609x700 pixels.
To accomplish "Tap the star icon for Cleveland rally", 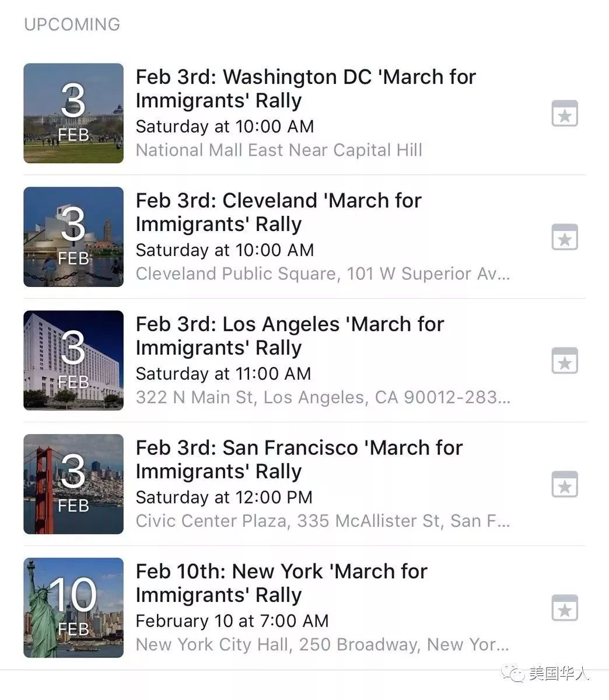I will 565,237.
